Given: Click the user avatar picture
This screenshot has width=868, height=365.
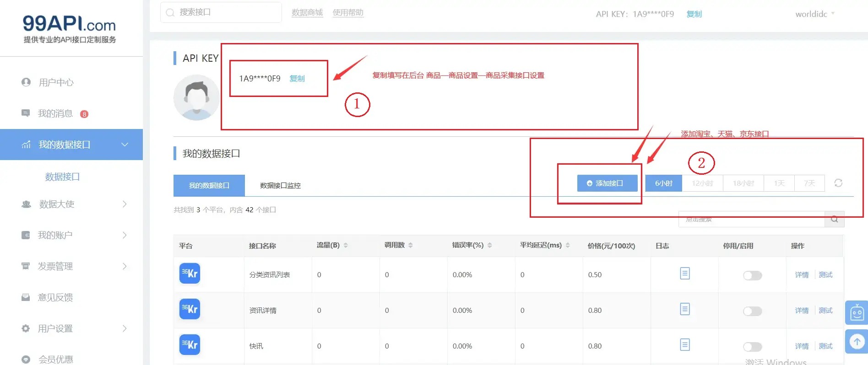Looking at the screenshot, I should point(196,98).
